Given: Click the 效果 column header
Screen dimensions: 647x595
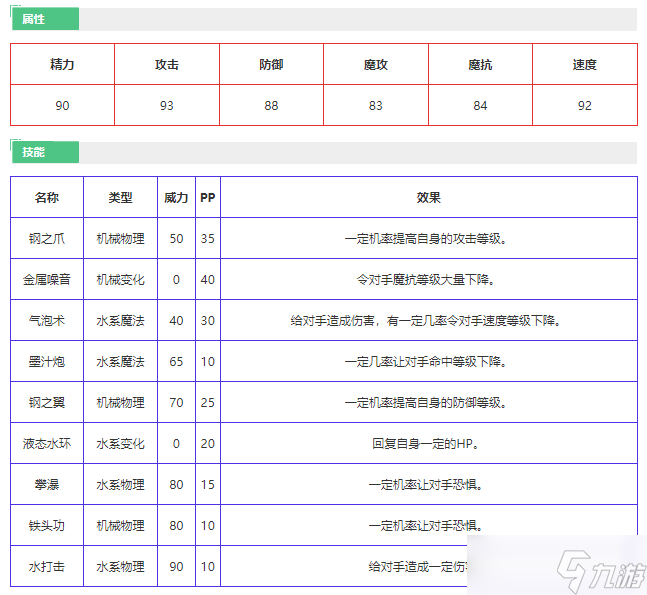Looking at the screenshot, I should click(429, 197).
